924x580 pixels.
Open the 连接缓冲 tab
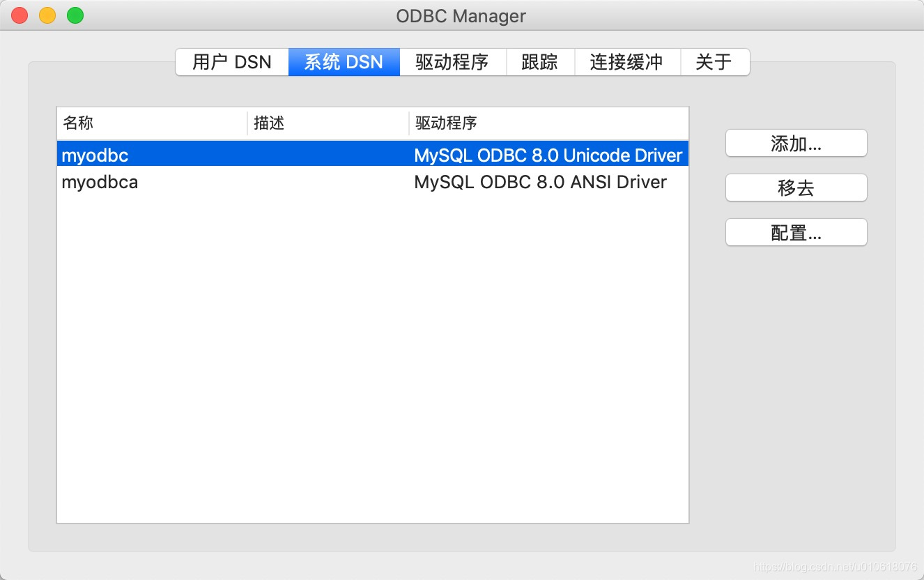(x=626, y=62)
